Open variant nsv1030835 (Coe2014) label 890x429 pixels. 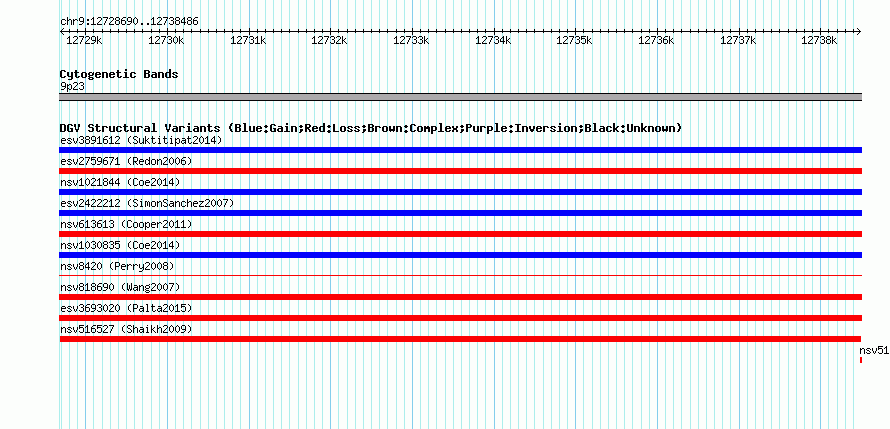pyautogui.click(x=120, y=245)
